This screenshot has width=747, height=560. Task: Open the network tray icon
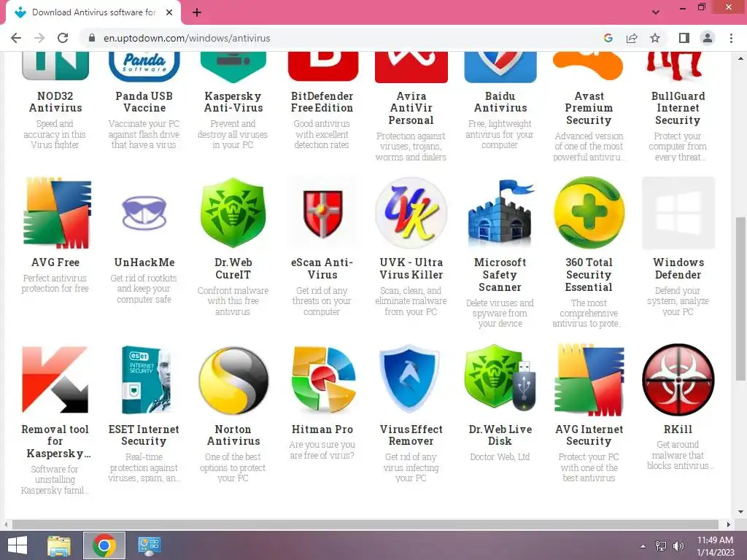661,546
